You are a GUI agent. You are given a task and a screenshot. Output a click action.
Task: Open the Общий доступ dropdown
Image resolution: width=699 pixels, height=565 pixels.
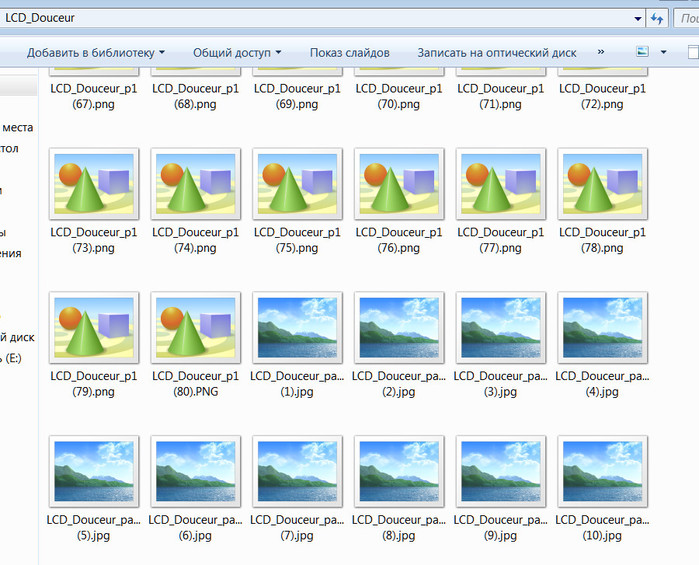coord(237,53)
